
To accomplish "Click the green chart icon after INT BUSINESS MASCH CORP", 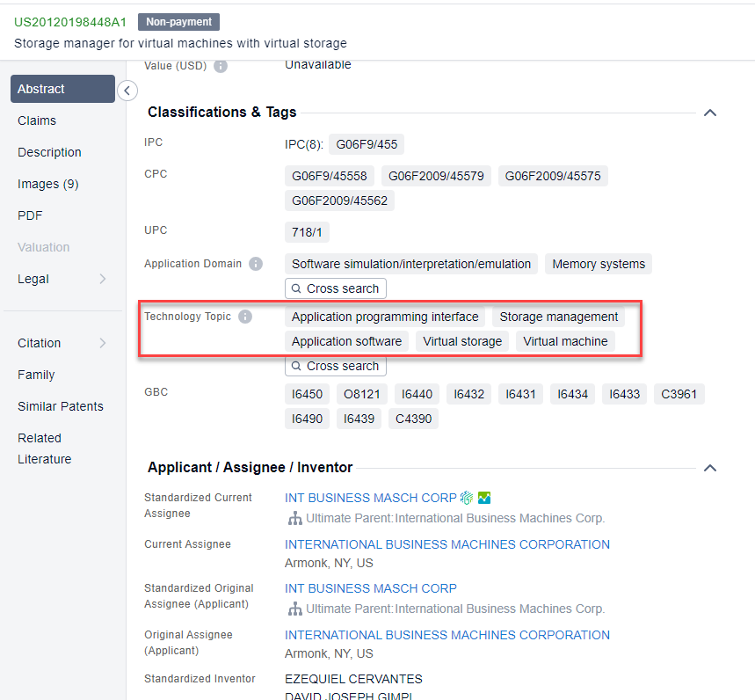I will click(x=484, y=498).
